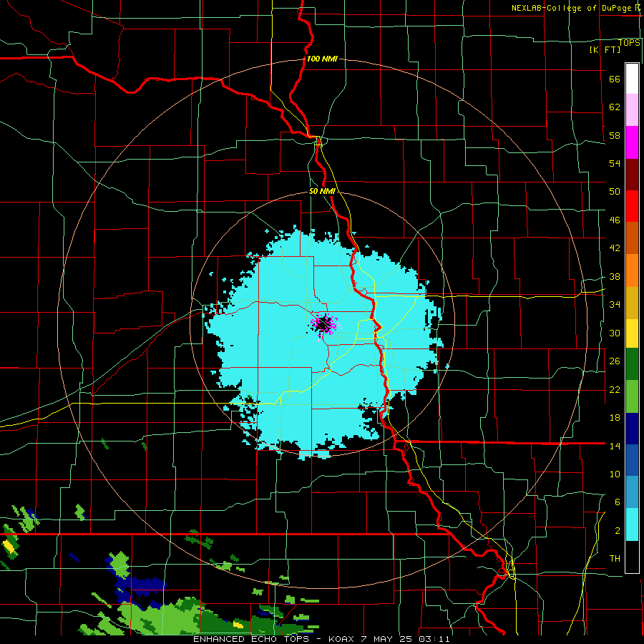The height and width of the screenshot is (644, 644).
Task: Click the '54' legend value
Action: pos(615,163)
